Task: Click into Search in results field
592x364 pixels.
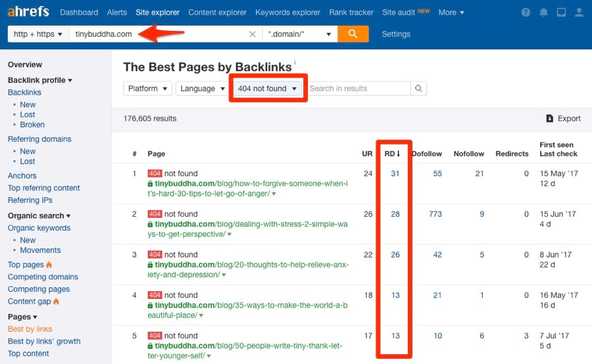Action: [358, 88]
